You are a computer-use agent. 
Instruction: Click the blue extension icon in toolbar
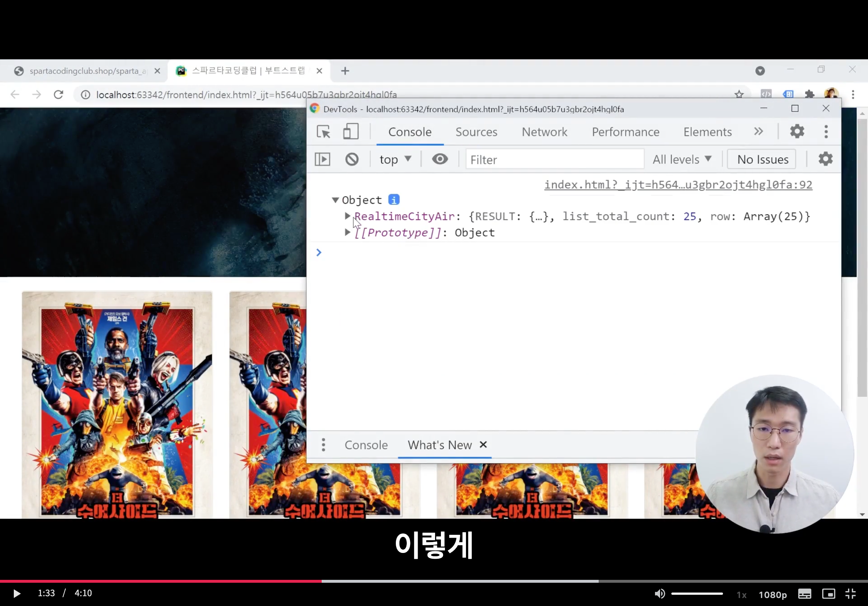[x=788, y=94]
